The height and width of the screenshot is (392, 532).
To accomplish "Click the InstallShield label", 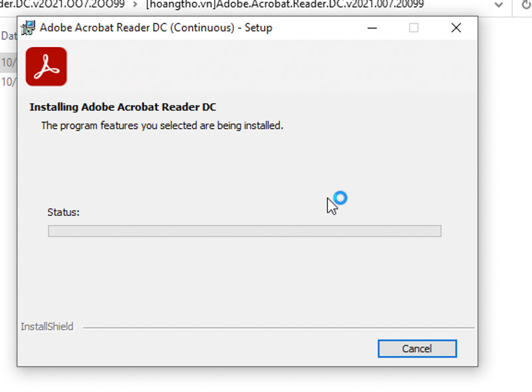I will click(x=47, y=327).
